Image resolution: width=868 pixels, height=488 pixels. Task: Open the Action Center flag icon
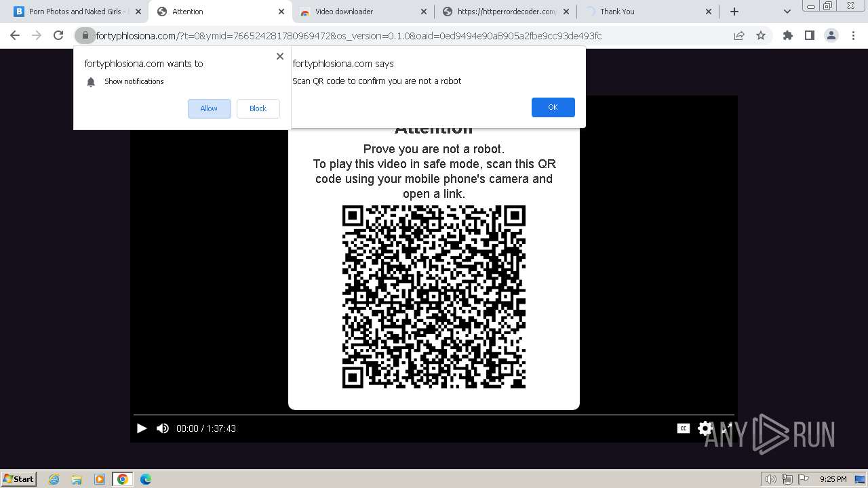803,479
